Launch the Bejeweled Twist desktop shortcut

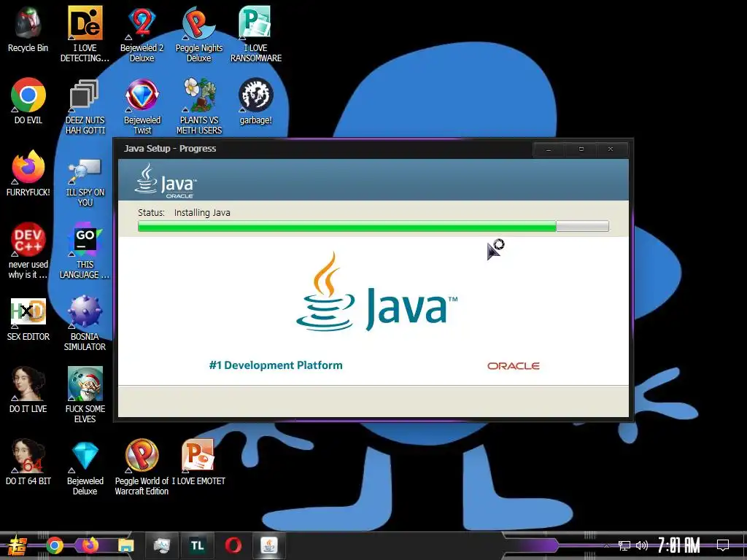coord(142,106)
